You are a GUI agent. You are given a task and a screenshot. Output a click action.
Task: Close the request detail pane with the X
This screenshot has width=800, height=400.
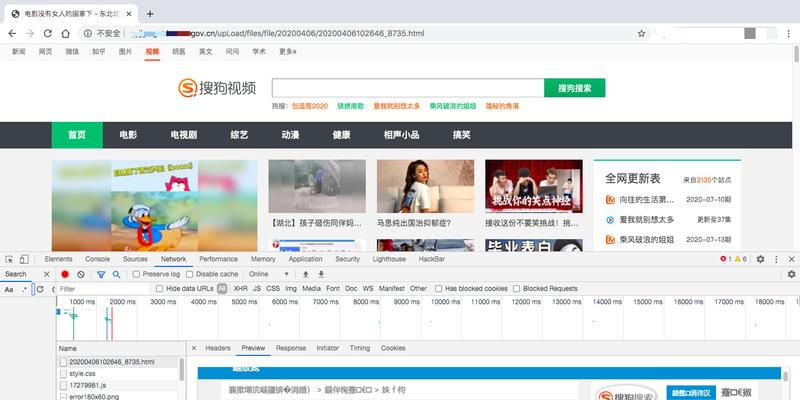(194, 348)
